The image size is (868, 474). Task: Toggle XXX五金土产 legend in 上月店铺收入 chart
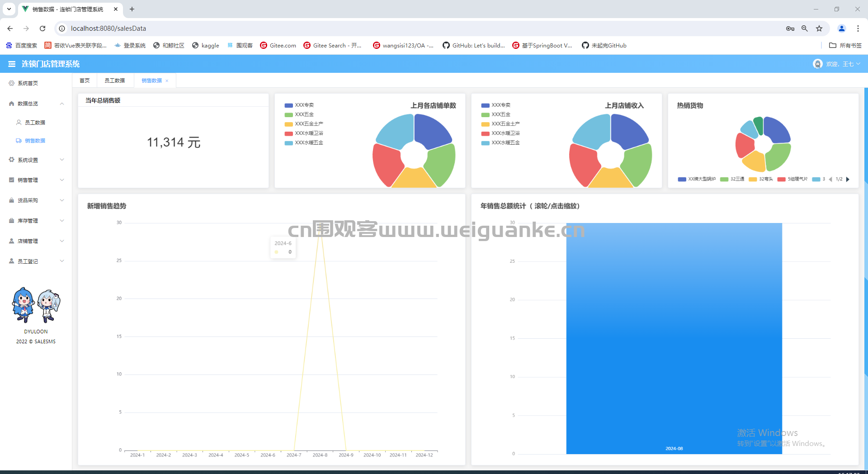[x=500, y=124]
